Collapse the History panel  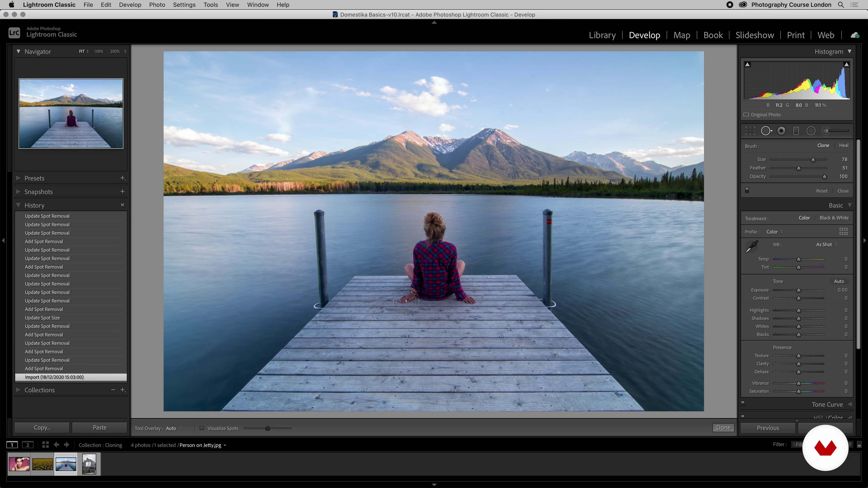click(18, 205)
